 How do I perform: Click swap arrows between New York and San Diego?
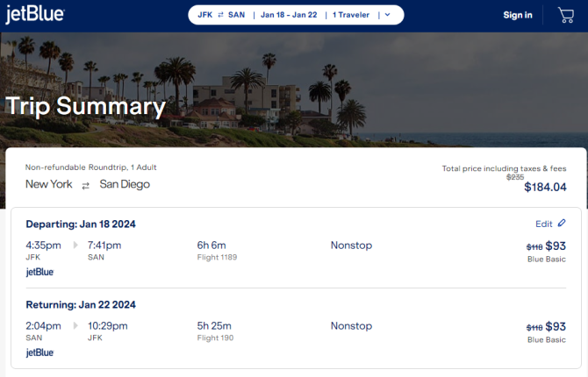coord(86,185)
